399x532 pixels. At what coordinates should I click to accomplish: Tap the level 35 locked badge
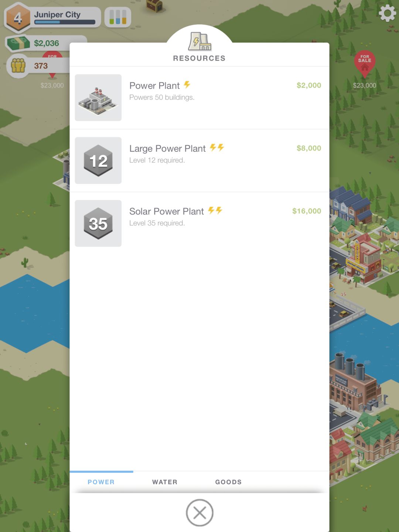(x=98, y=223)
